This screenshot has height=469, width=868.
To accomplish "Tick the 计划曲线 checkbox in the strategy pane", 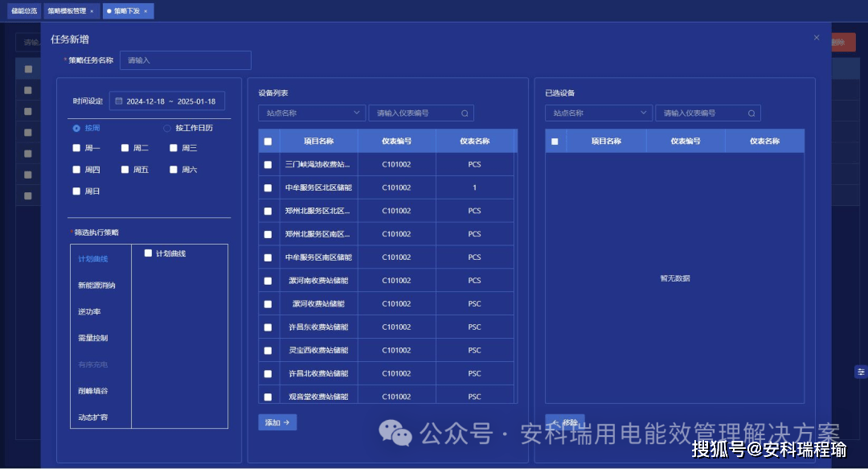I will pos(148,253).
